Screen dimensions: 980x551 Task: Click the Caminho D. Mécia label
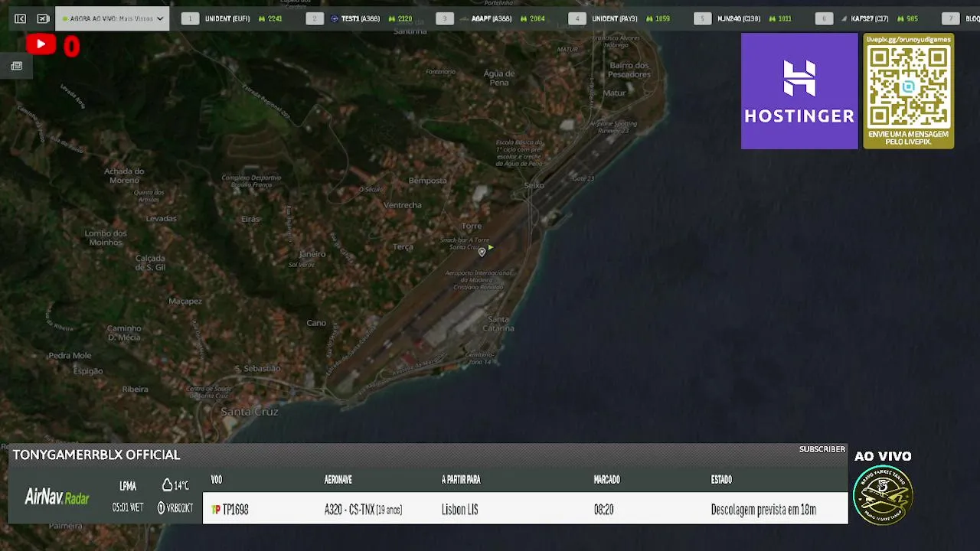click(x=124, y=333)
